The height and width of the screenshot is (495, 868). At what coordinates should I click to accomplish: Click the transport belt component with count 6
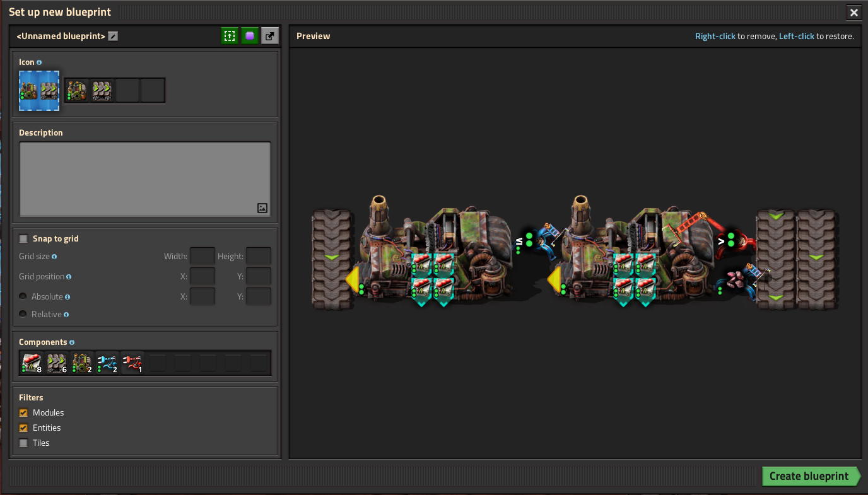tap(57, 363)
